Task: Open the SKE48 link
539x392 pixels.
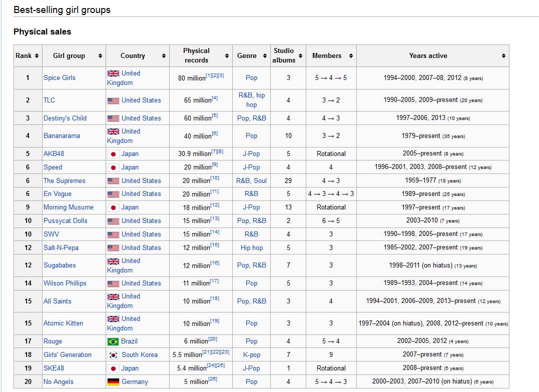Action: [54, 368]
